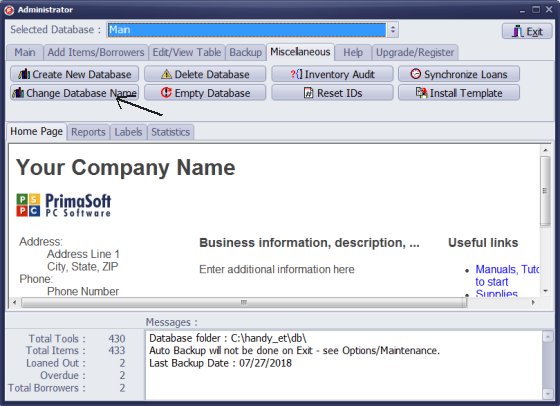Click the 'Phone Number' text
This screenshot has width=560, height=406.
tap(83, 291)
